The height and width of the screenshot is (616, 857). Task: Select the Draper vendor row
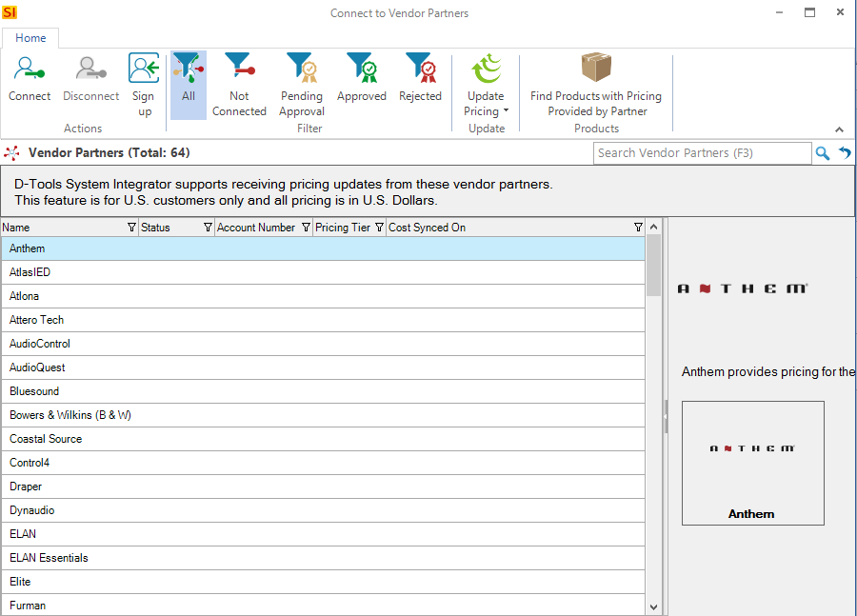click(323, 487)
